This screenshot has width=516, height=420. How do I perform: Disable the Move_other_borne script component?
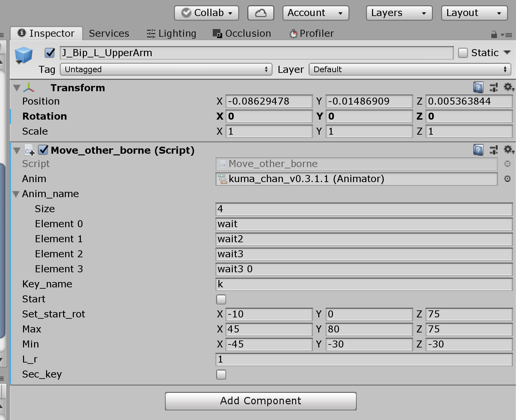43,150
